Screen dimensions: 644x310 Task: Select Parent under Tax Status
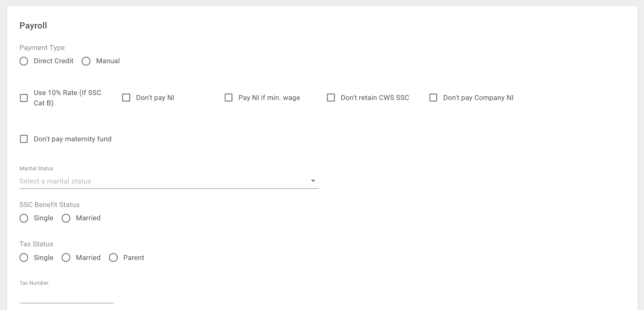pos(113,258)
